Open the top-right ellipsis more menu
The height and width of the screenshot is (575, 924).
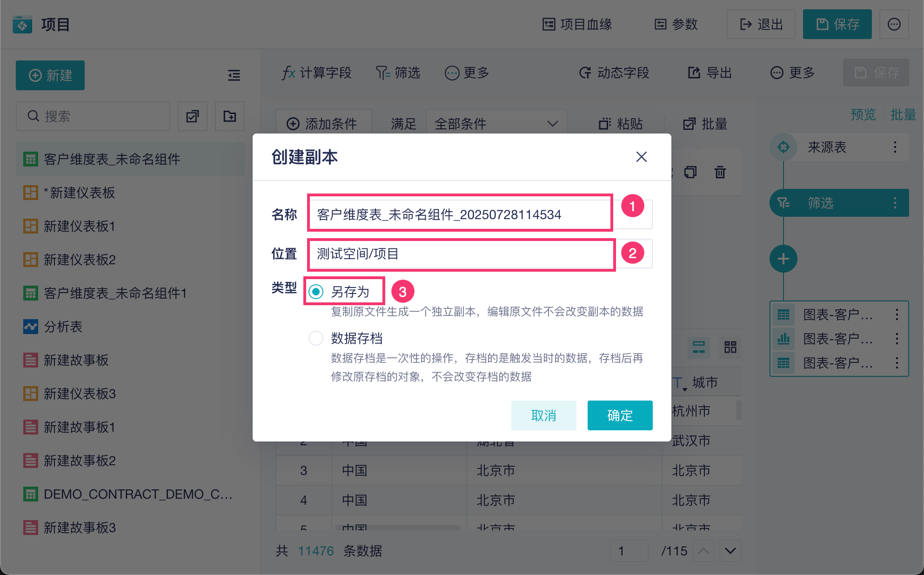894,24
